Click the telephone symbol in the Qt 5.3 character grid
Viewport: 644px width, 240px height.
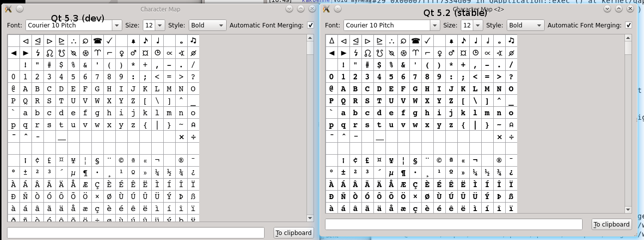click(97, 41)
